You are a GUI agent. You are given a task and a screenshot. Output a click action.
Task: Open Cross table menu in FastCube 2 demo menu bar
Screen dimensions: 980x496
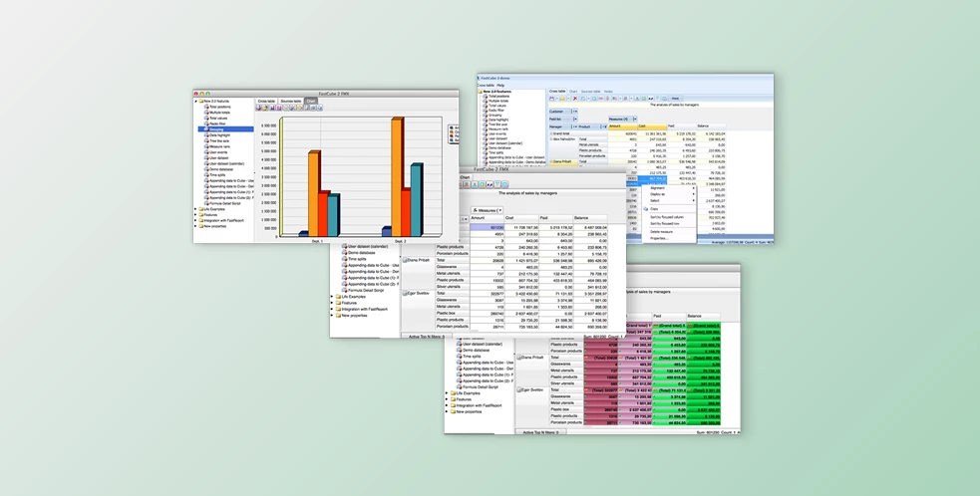coord(486,85)
